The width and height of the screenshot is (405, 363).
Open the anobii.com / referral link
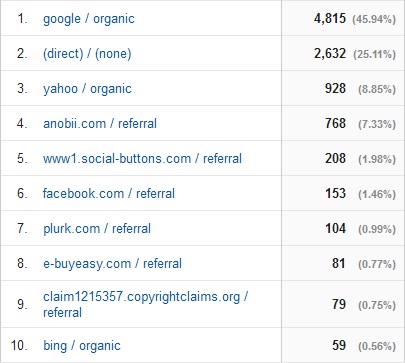pos(100,124)
